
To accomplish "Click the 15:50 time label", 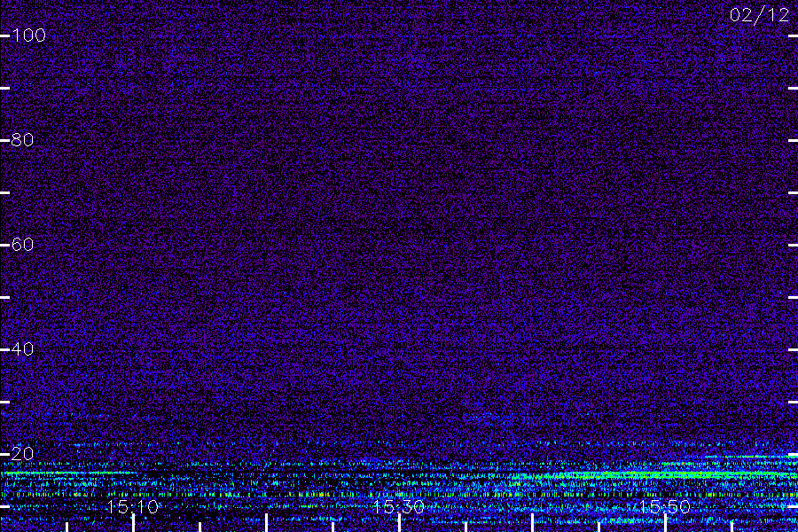I will pyautogui.click(x=665, y=507).
